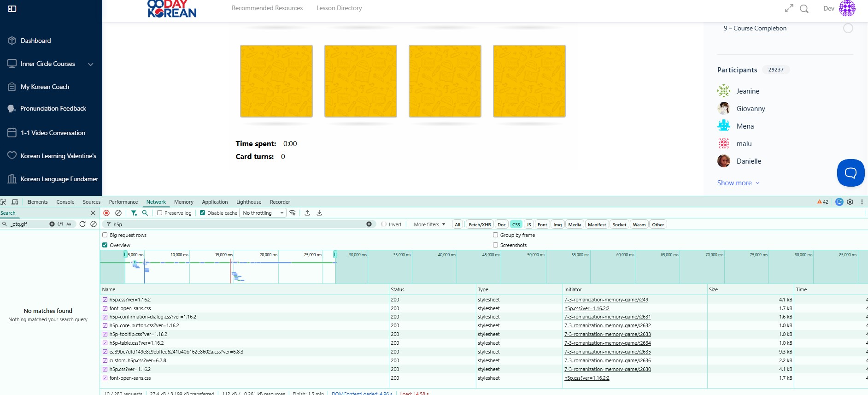Enable the Preserve log checkbox
Image resolution: width=868 pixels, height=395 pixels.
click(160, 213)
